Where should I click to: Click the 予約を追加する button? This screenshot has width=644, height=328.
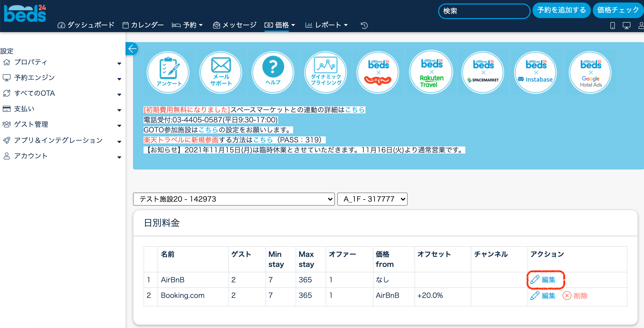click(561, 10)
